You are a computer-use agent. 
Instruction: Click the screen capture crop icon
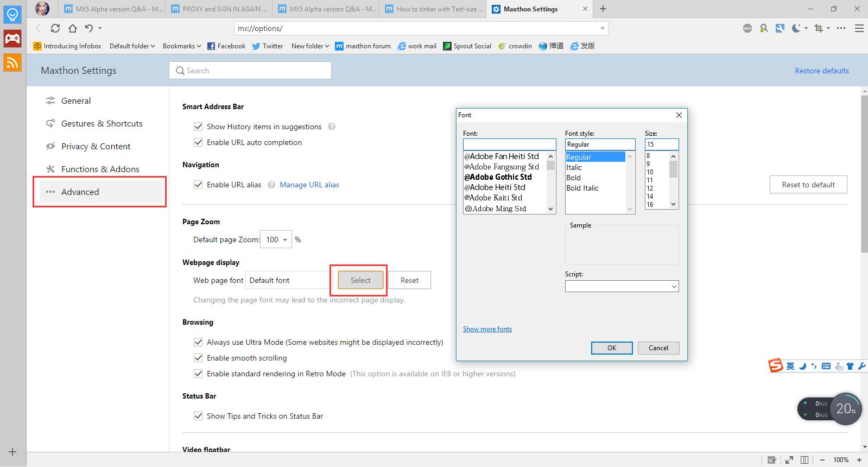[x=819, y=28]
